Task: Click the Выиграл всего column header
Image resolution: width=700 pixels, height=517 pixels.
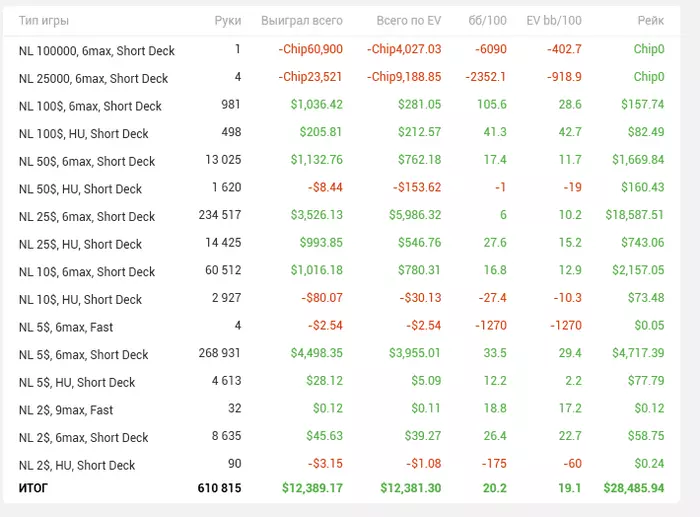Action: pos(301,21)
